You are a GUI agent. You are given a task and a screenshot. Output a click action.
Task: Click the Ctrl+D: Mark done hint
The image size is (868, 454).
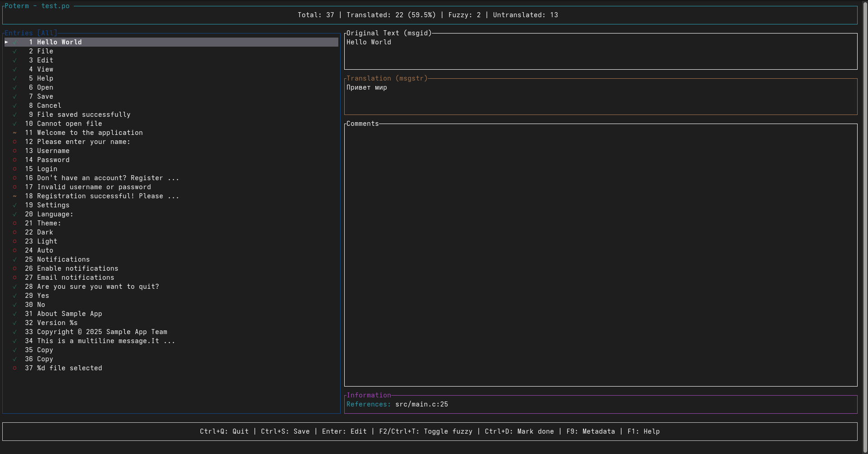point(519,431)
